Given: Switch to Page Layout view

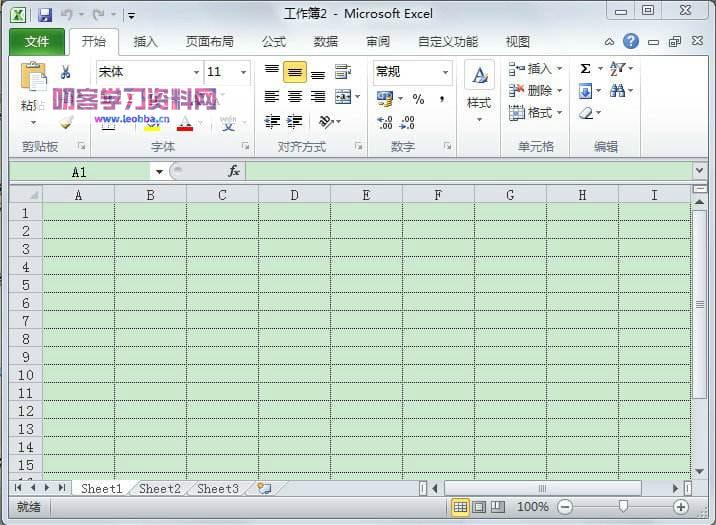Looking at the screenshot, I should [x=479, y=507].
